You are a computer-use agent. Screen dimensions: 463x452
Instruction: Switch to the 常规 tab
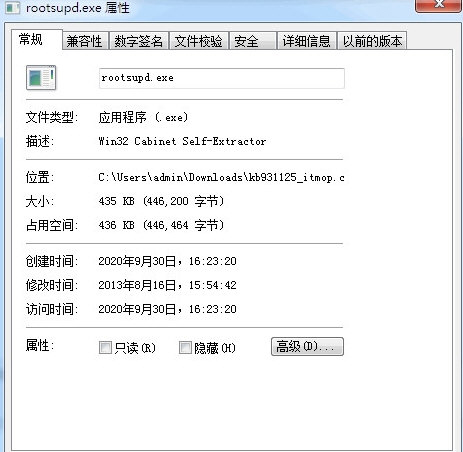[37, 40]
